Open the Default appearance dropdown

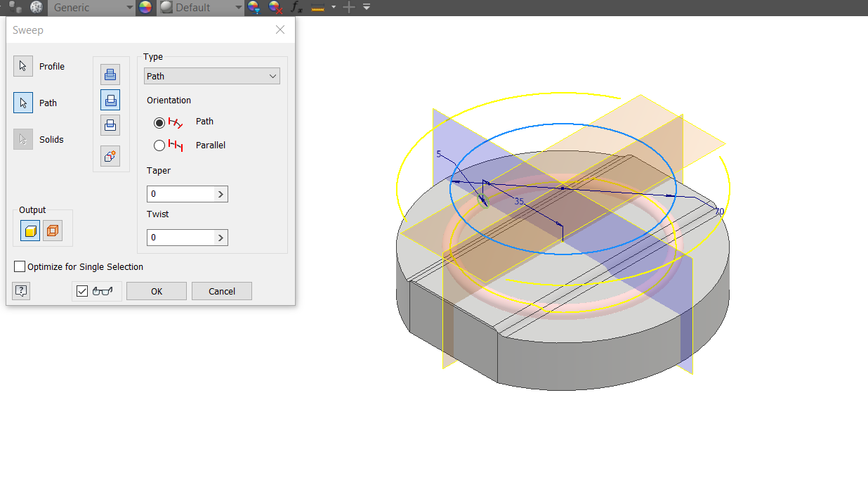[238, 8]
